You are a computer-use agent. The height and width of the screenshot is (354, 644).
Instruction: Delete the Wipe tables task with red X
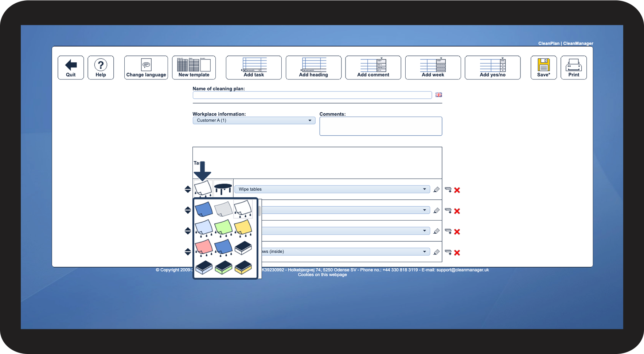click(x=457, y=190)
